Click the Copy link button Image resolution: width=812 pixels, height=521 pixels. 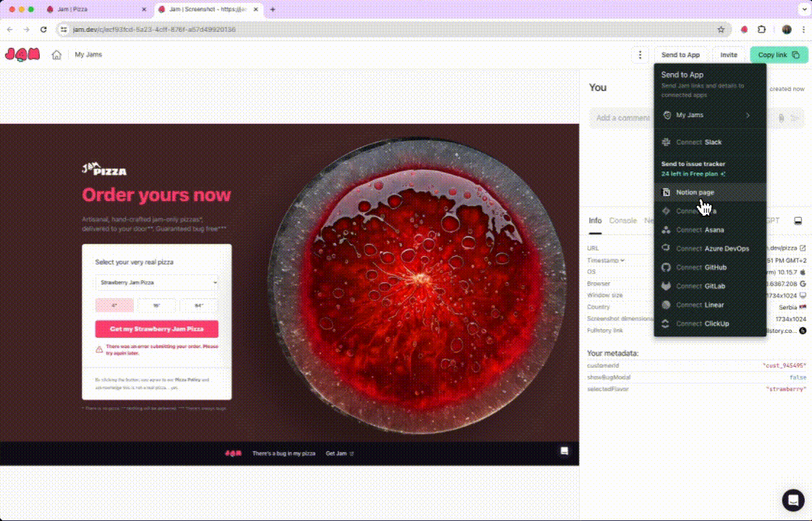pyautogui.click(x=779, y=55)
